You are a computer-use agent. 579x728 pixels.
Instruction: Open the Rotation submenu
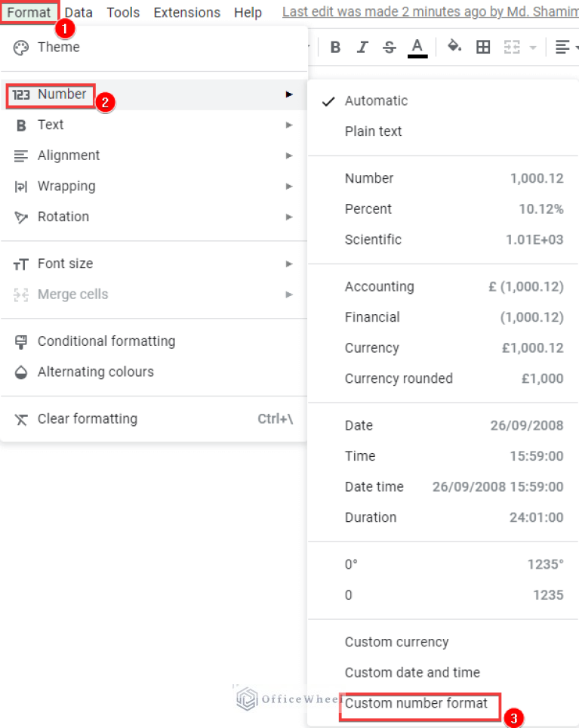63,217
